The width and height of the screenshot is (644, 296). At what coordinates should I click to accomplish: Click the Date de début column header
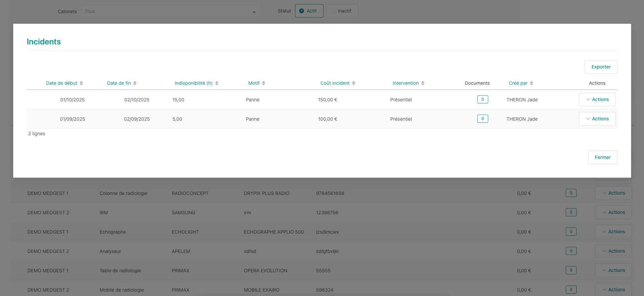click(62, 83)
